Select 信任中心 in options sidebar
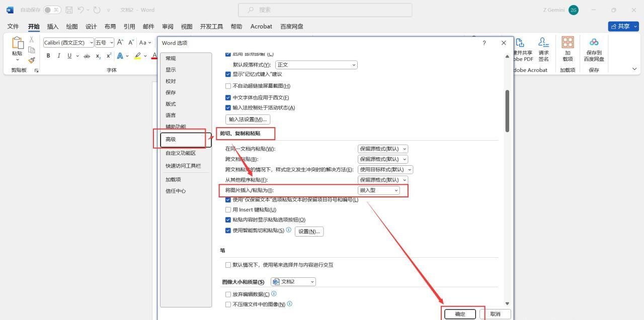This screenshot has height=320, width=644. tap(186, 191)
